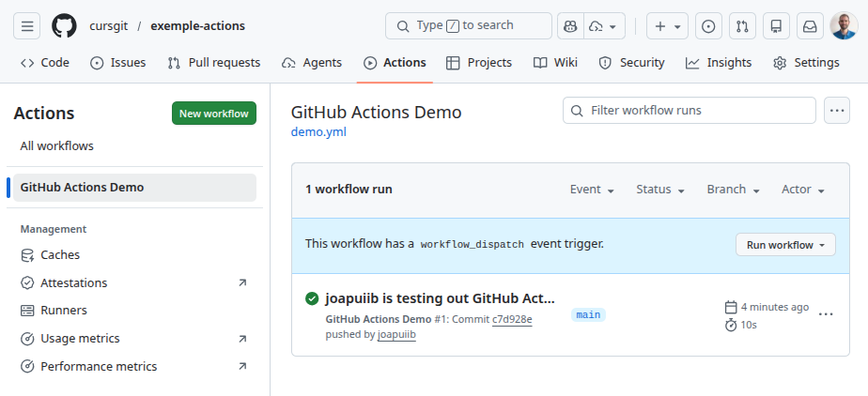Expand the Create new plus dropdown

(670, 26)
